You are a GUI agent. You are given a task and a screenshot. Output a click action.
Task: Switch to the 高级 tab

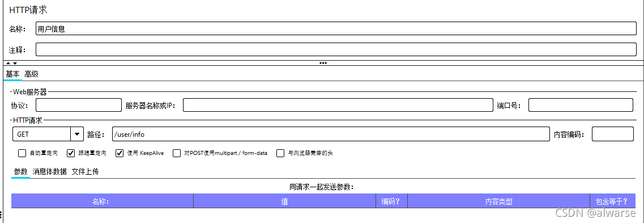tap(31, 74)
